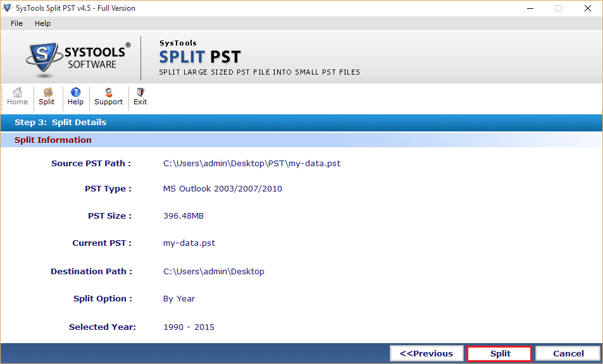The height and width of the screenshot is (364, 603).
Task: Select the MS Outlook 2003/2007/2010 value
Action: 223,189
